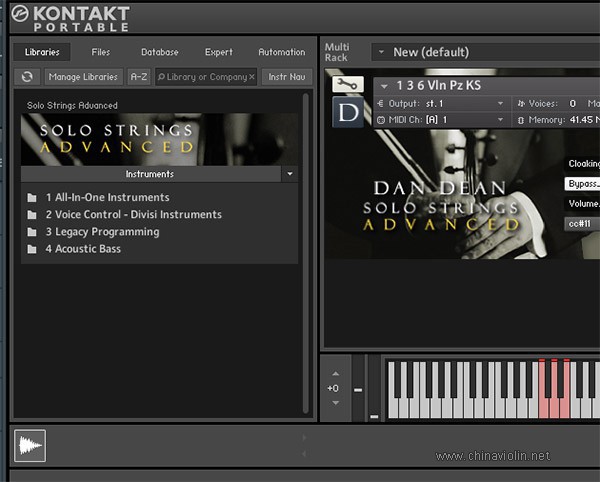This screenshot has width=600, height=482.
Task: Switch to the Libraries tab
Action: pyautogui.click(x=42, y=52)
